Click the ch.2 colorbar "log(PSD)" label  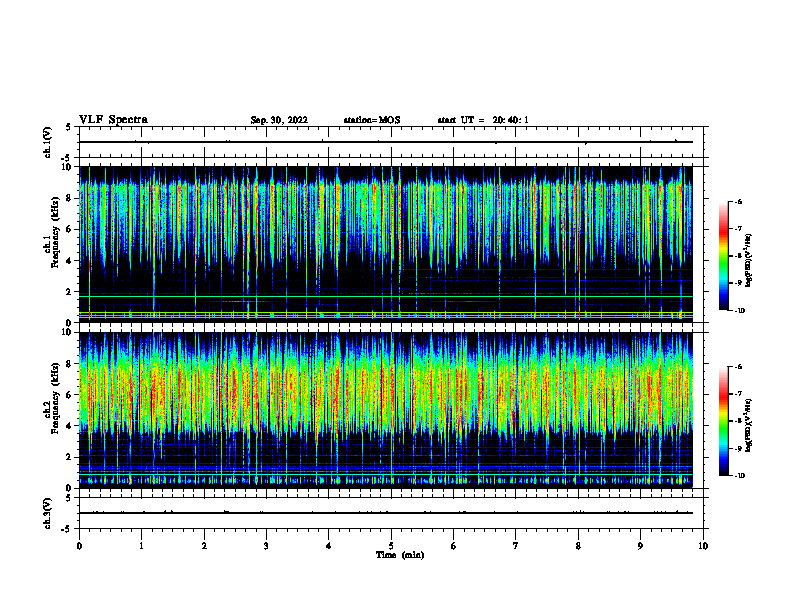[x=748, y=426]
